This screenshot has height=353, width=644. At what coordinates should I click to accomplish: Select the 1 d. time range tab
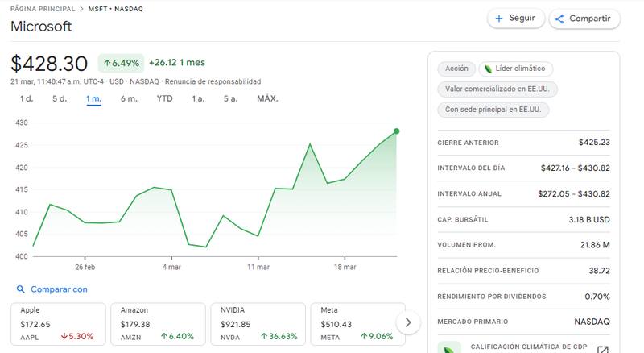(27, 98)
